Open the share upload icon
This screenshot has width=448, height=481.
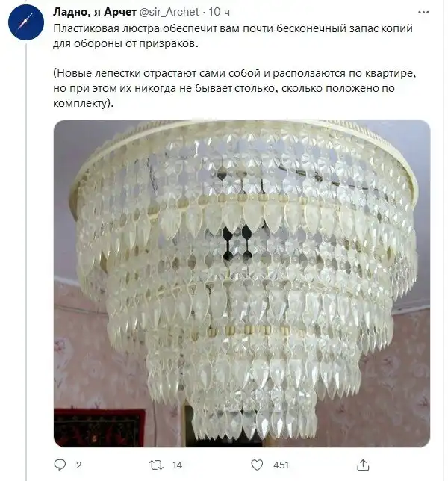[x=363, y=465]
